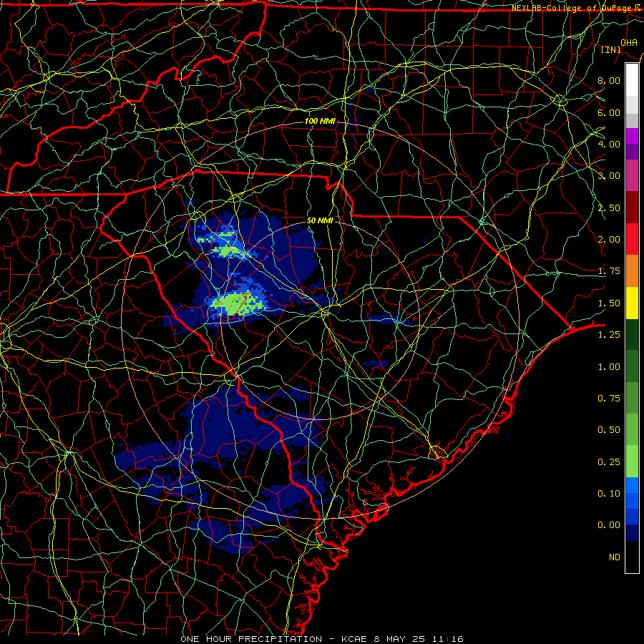The width and height of the screenshot is (644, 644).
Task: Click the ONE HOUR PRECIPITATION title caption
Action: (x=322, y=639)
